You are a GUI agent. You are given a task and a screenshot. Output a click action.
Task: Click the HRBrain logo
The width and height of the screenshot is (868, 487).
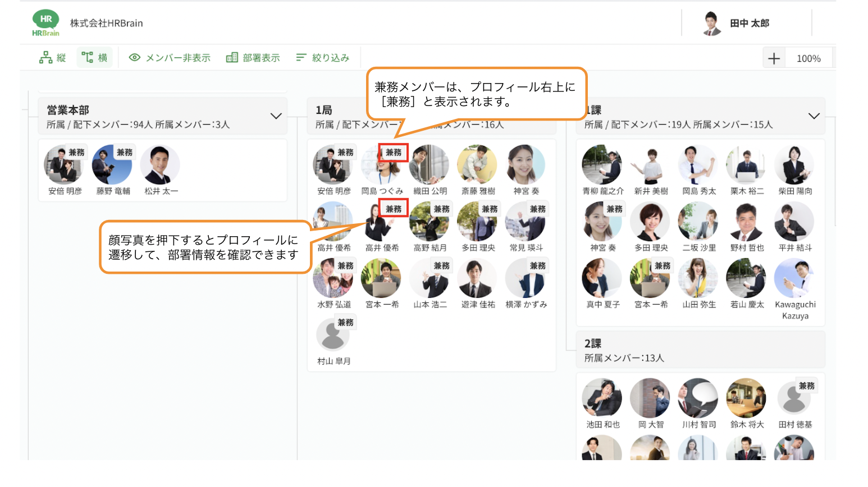(x=45, y=24)
